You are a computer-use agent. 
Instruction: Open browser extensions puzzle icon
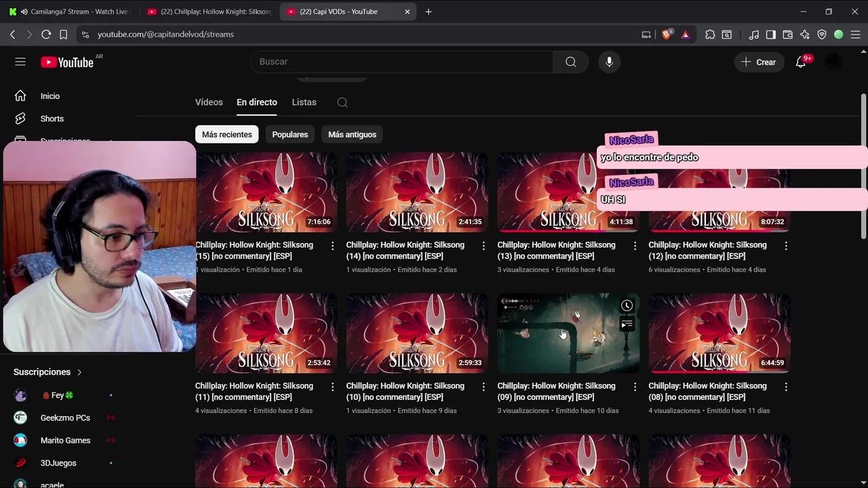click(x=710, y=35)
